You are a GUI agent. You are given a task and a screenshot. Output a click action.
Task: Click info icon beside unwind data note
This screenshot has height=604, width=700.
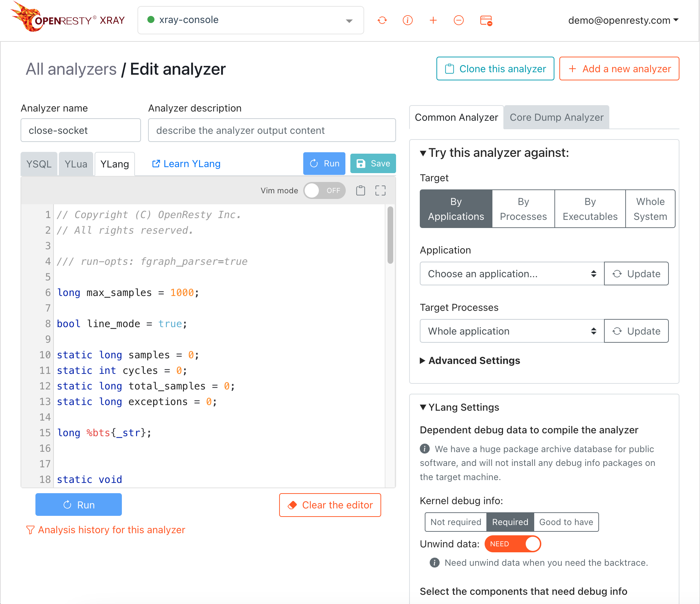coord(435,563)
